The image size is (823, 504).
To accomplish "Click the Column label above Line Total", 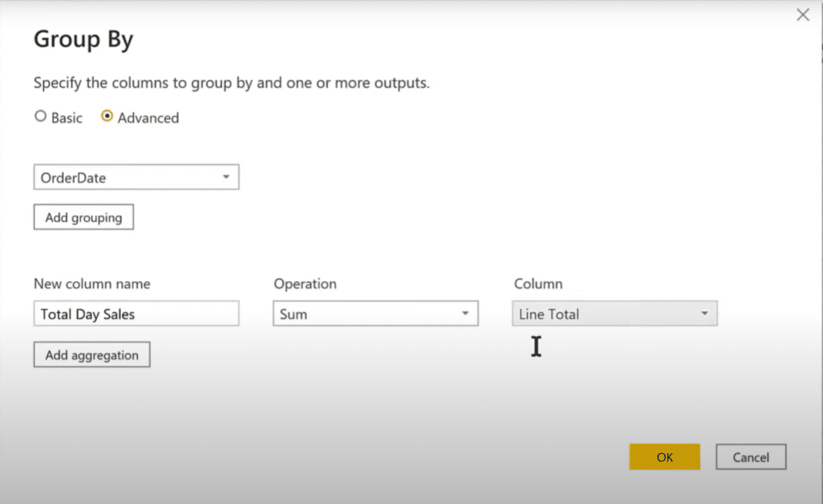I will click(x=538, y=284).
